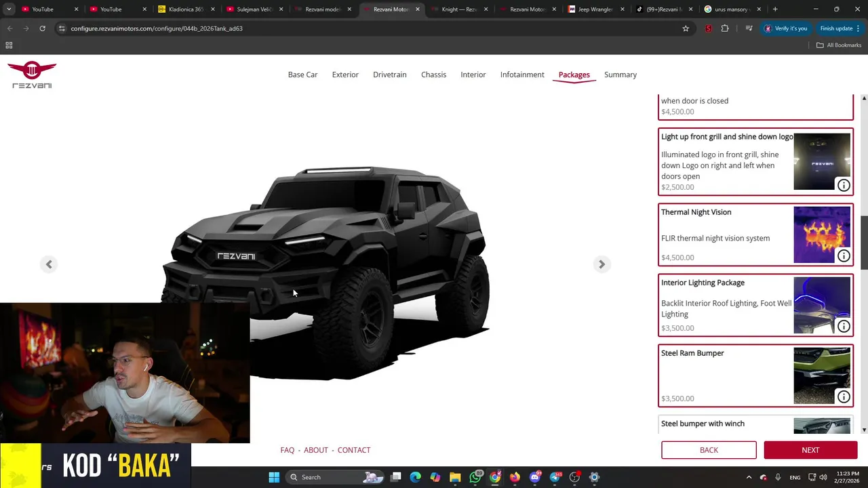
Task: Click the Verify it's you profile chip
Action: [787, 28]
